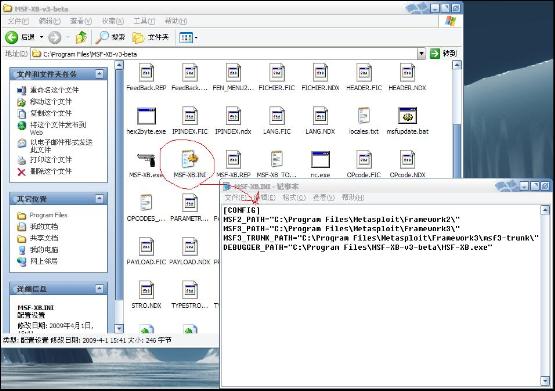Click the Go (转到) button
The image size is (555, 391).
coord(444,54)
